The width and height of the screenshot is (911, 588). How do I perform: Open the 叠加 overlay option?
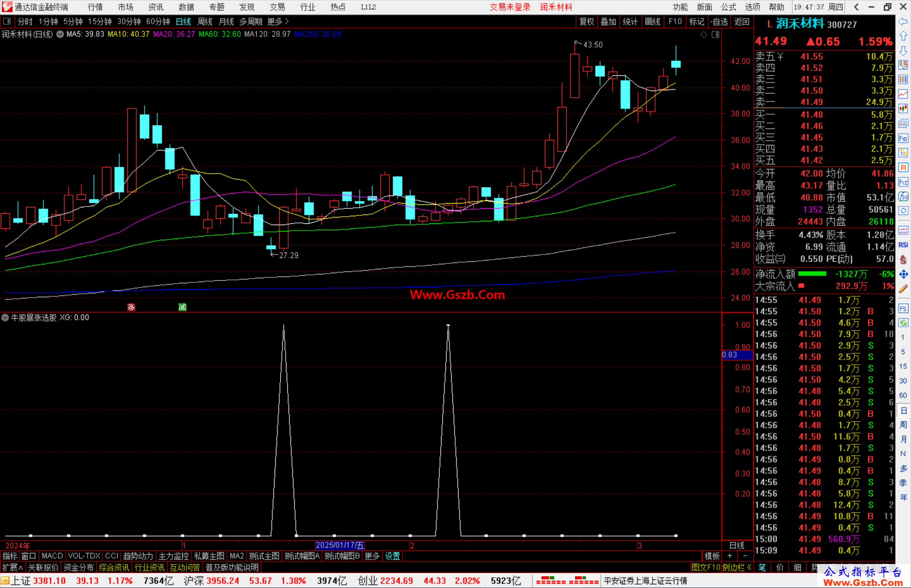coord(609,21)
